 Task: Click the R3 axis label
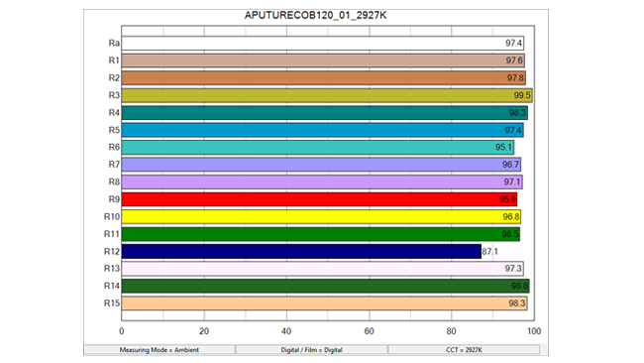click(x=114, y=95)
